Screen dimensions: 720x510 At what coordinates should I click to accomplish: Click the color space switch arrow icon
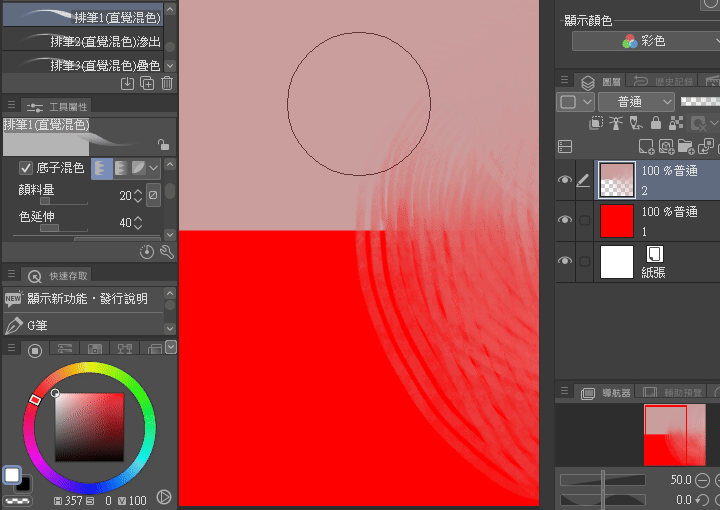[164, 497]
